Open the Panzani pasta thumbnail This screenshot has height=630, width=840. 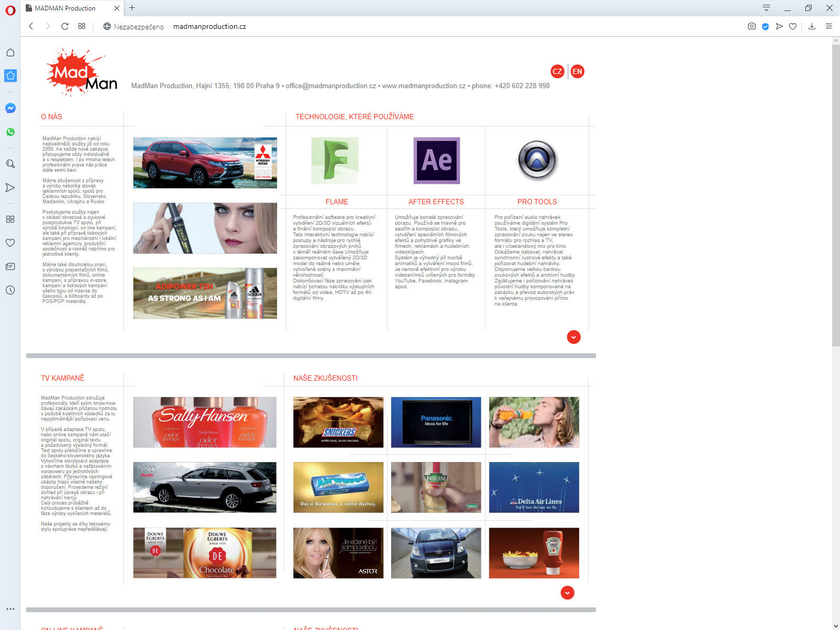pos(436,487)
